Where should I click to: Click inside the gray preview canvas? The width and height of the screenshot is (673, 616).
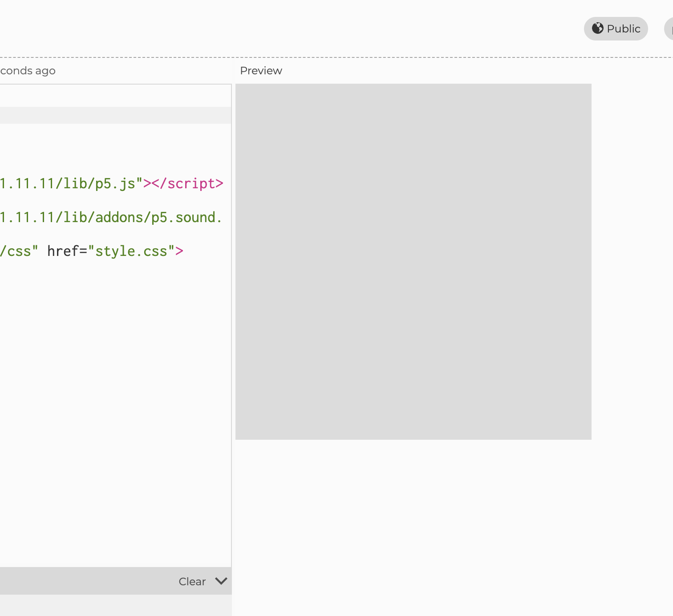click(x=413, y=261)
